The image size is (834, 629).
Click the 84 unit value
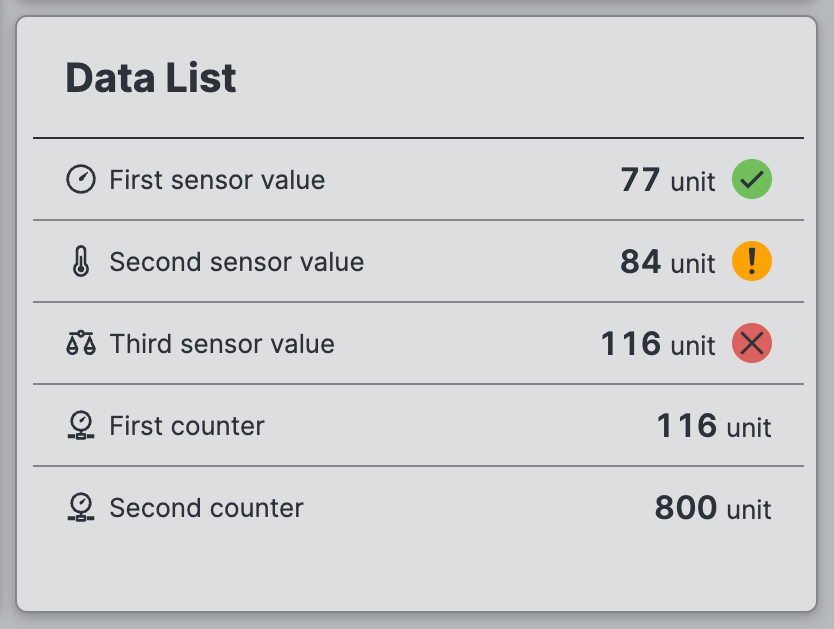[x=668, y=263]
